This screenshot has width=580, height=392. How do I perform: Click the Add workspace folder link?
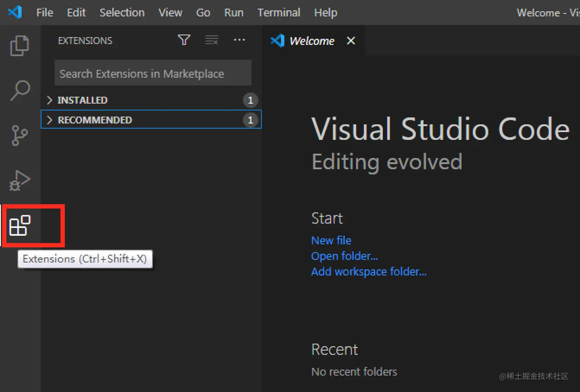click(x=369, y=271)
